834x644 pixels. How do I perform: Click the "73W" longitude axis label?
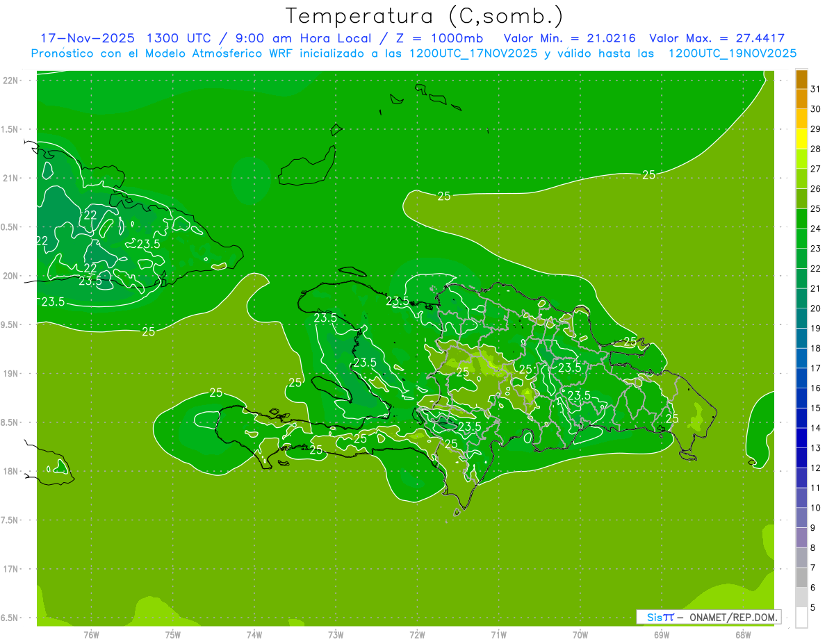click(336, 635)
